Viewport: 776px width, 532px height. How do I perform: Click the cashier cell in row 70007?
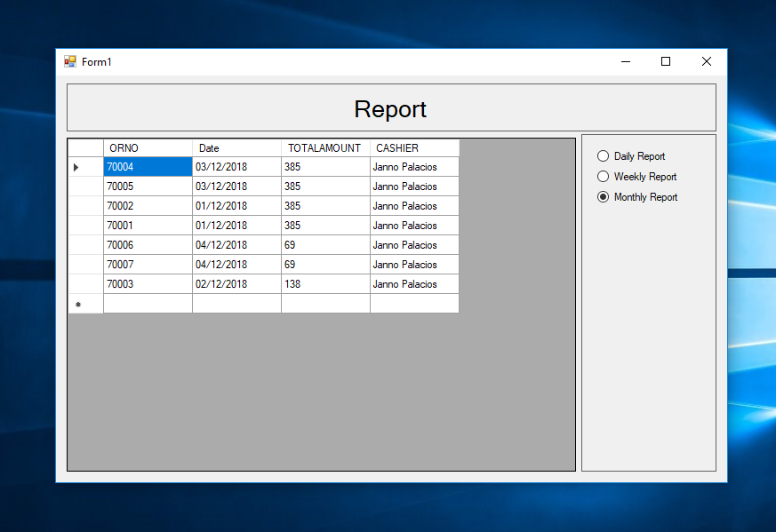415,265
